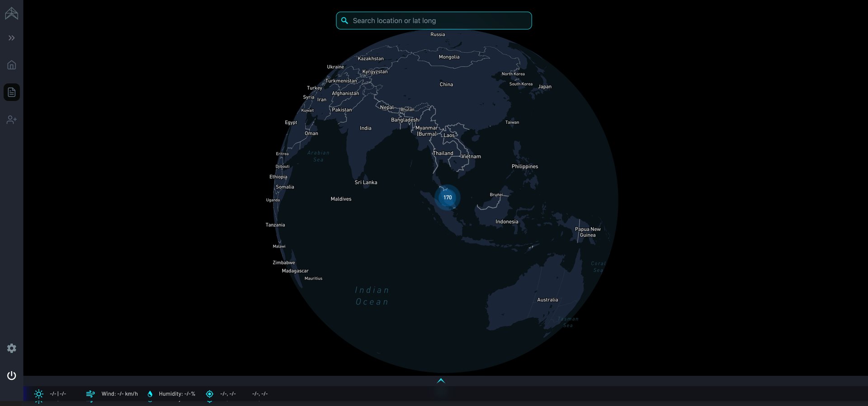868x406 pixels.
Task: Open the settings gear
Action: pyautogui.click(x=12, y=348)
